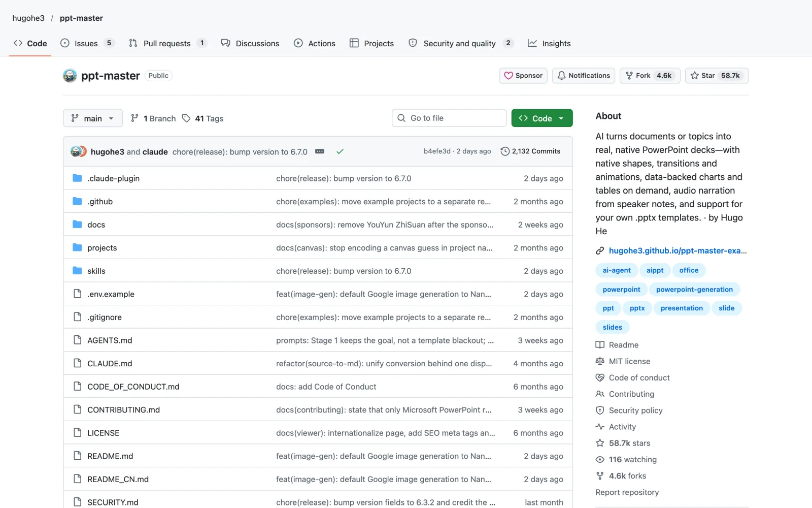Open commit b4efe3d
This screenshot has height=508, width=812.
[x=437, y=151]
